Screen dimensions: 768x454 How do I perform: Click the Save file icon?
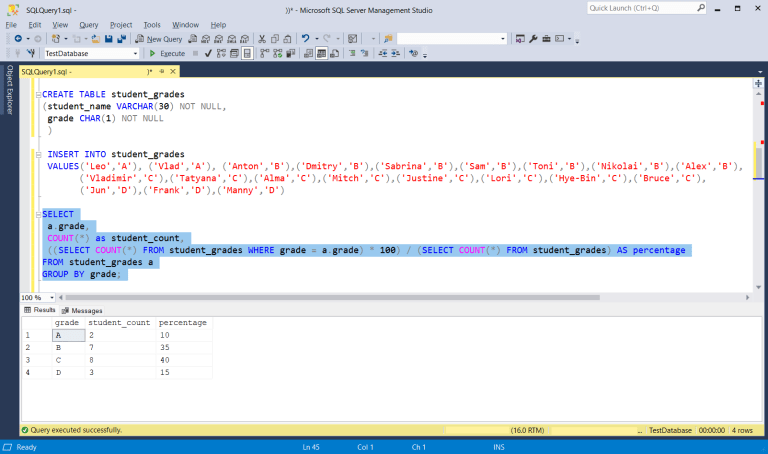pos(109,39)
